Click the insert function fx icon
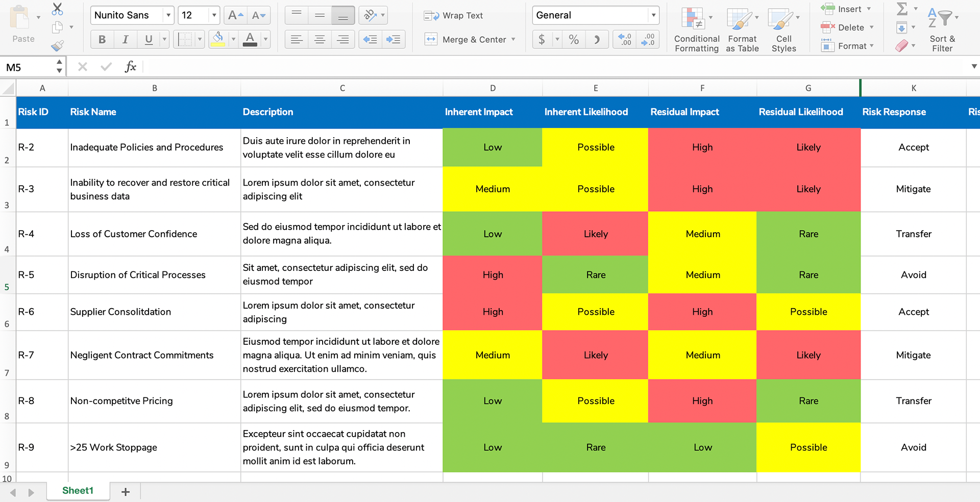The width and height of the screenshot is (980, 502). 131,67
